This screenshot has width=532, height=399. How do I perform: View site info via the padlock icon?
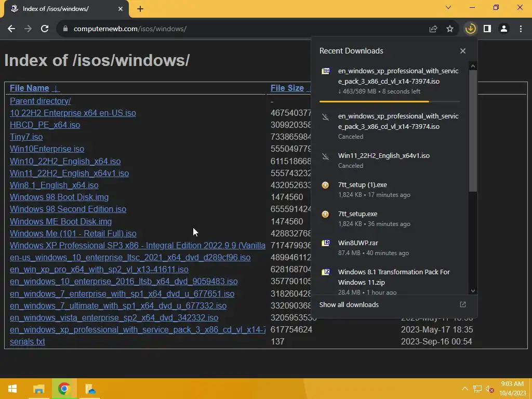[65, 29]
